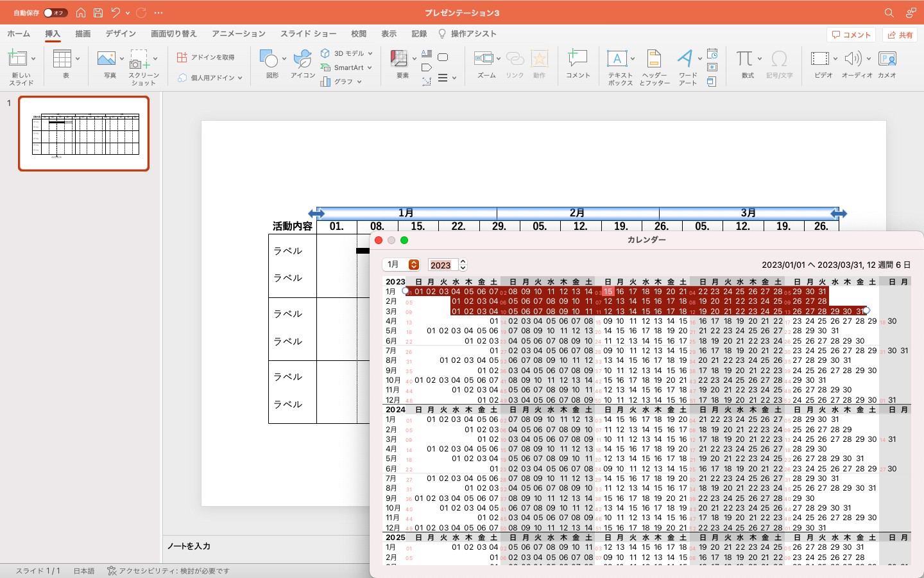Click the コメント button at top right
Image resolution: width=924 pixels, height=578 pixels.
851,35
